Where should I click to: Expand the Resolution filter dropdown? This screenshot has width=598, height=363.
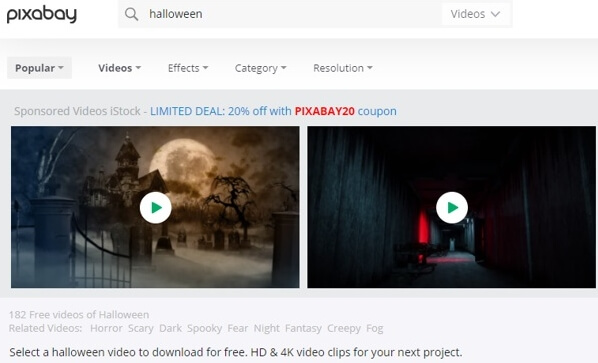(x=343, y=68)
